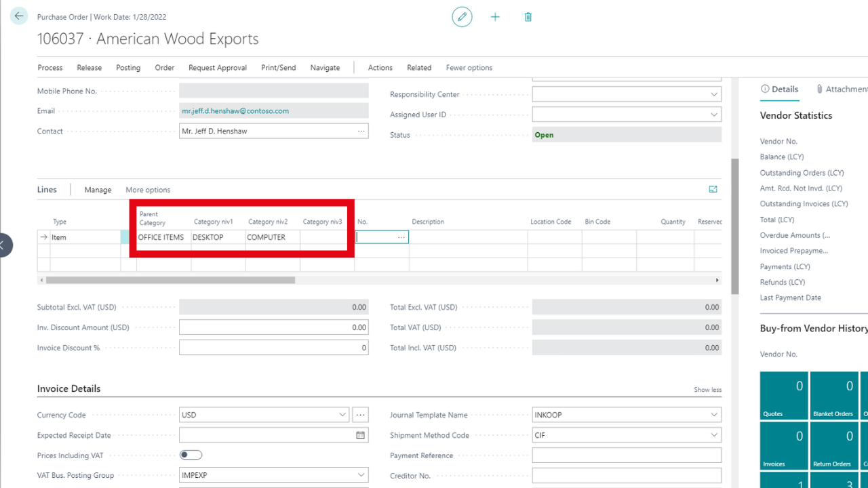Expand the collapsed left side pane arrow

(x=3, y=245)
